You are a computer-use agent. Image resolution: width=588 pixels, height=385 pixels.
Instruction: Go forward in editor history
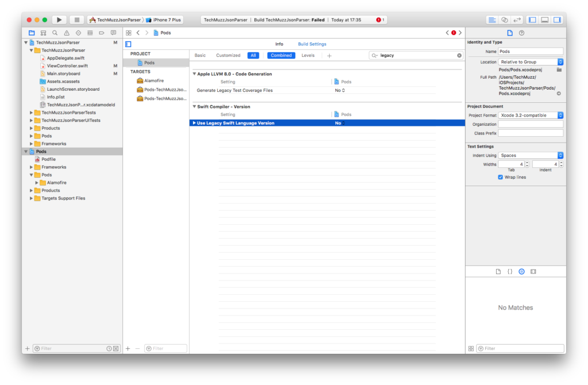146,33
